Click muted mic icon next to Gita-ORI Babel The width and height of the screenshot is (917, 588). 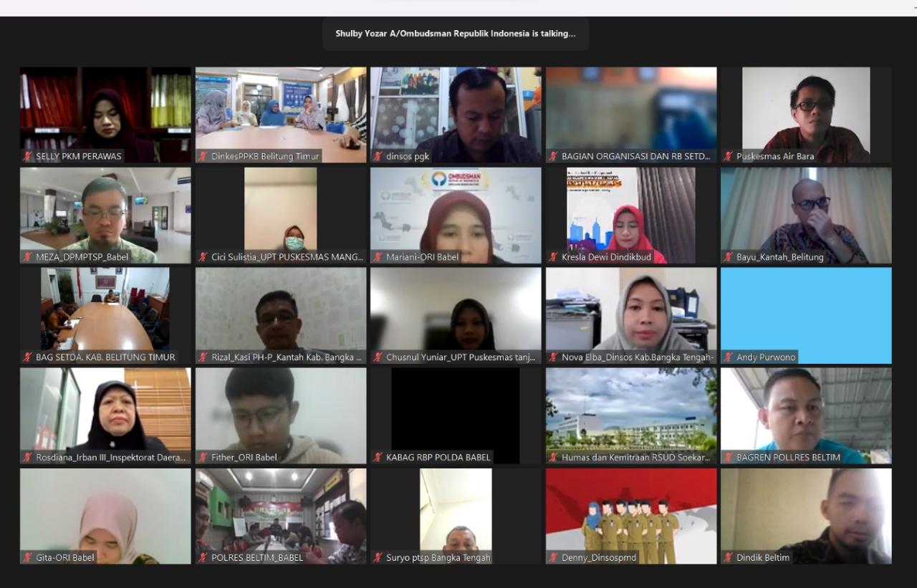(28, 557)
